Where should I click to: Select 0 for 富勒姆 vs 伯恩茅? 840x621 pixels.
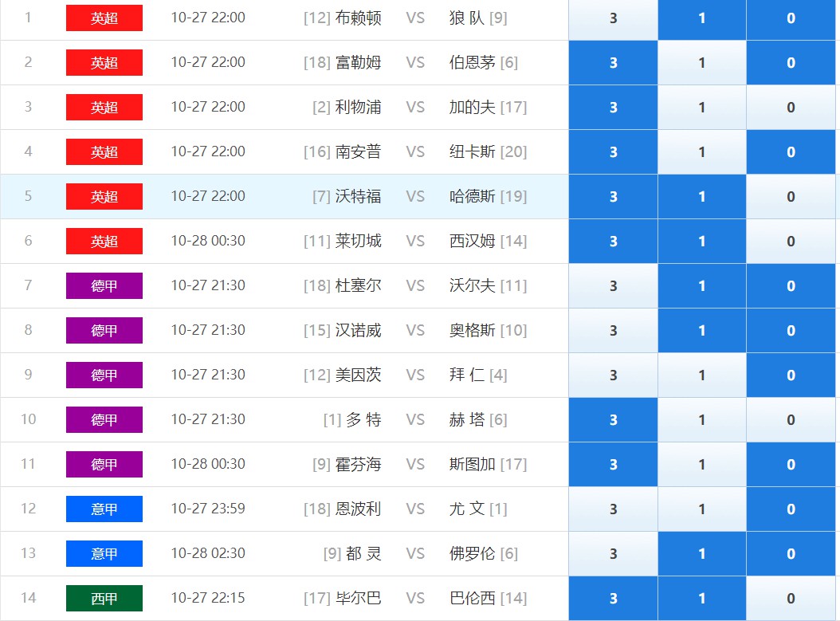click(x=791, y=63)
